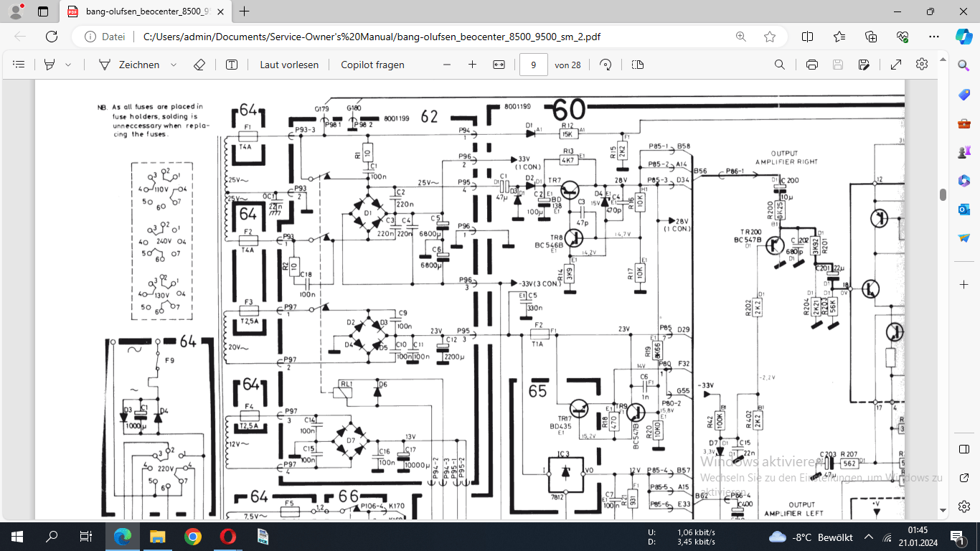Open Windows taskbar search
The width and height of the screenshot is (980, 551).
(x=52, y=537)
